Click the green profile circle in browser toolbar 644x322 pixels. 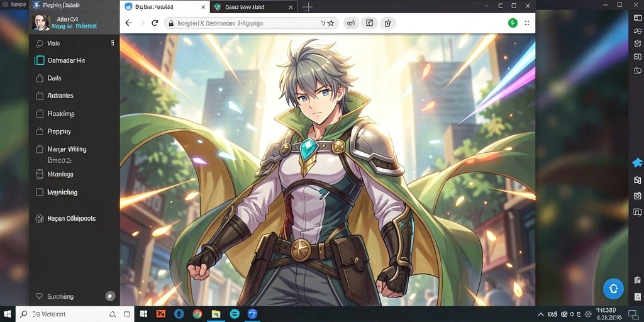(513, 23)
